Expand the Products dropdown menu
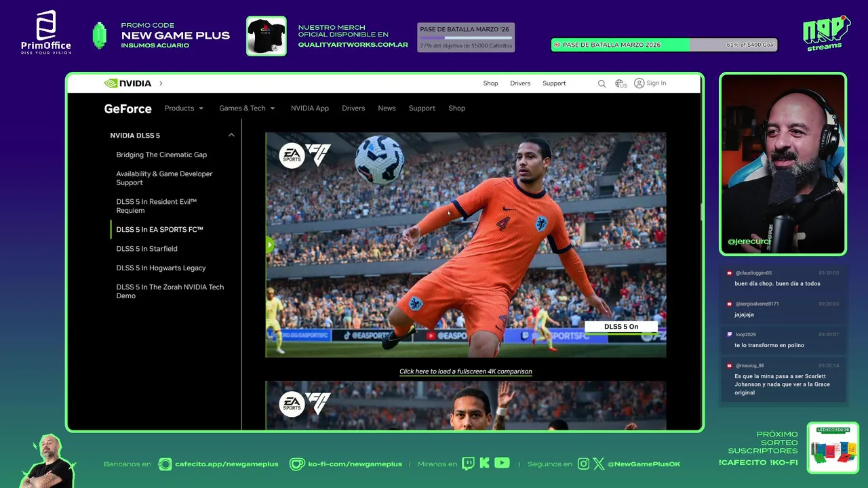The width and height of the screenshot is (868, 488). [x=184, y=108]
